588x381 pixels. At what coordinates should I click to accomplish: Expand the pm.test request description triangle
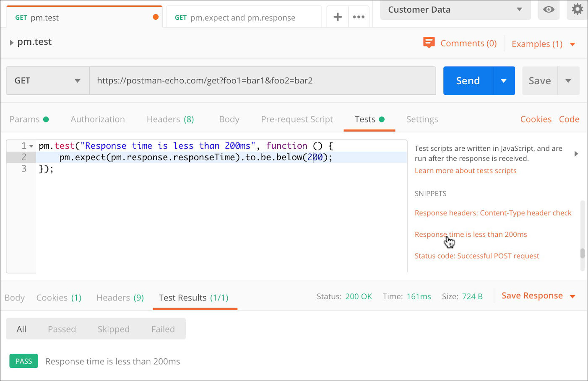[12, 42]
